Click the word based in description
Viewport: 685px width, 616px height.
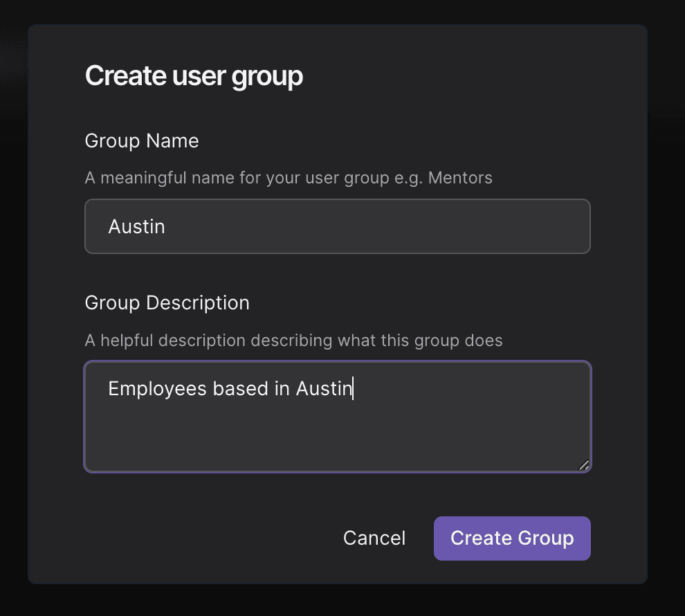(240, 388)
